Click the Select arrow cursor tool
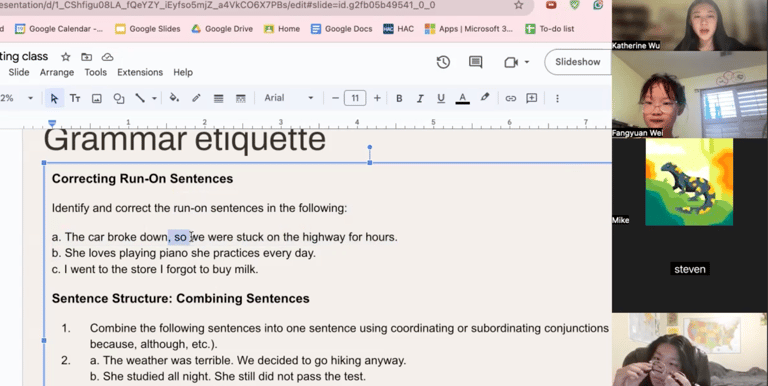The image size is (768, 386). (54, 98)
